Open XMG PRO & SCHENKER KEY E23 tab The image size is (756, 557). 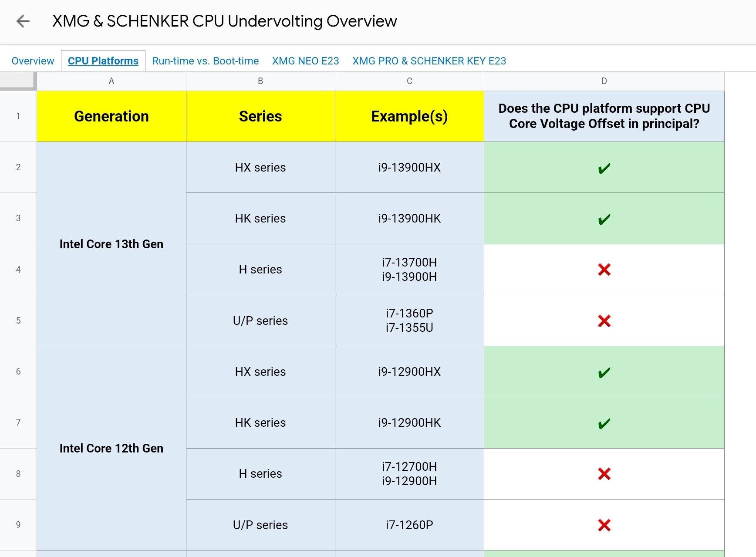(429, 61)
